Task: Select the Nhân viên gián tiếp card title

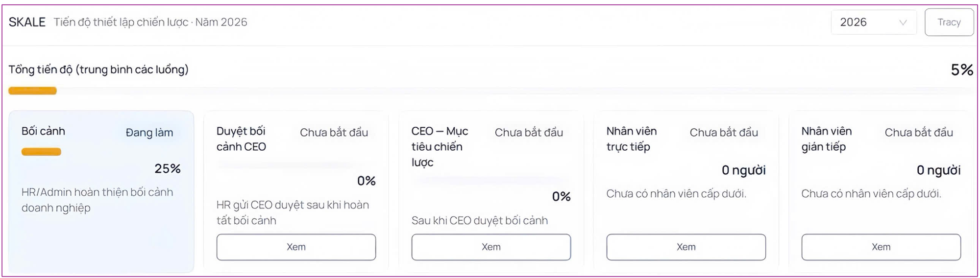Action: pos(827,139)
